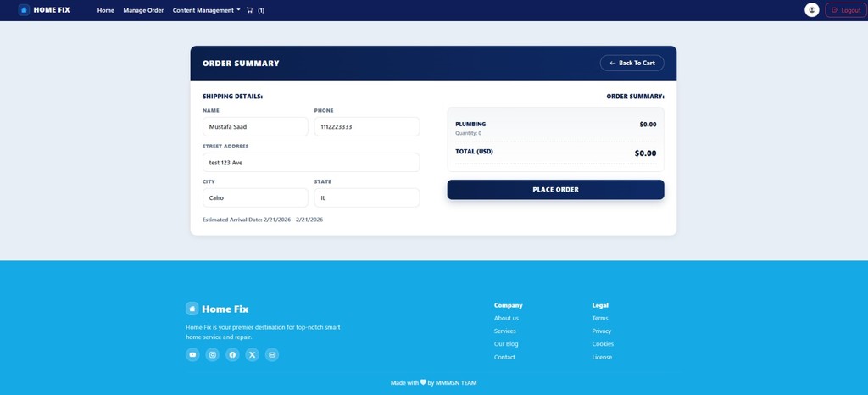The width and height of the screenshot is (868, 395).
Task: Click the TOTAL (USD) label
Action: (x=474, y=151)
